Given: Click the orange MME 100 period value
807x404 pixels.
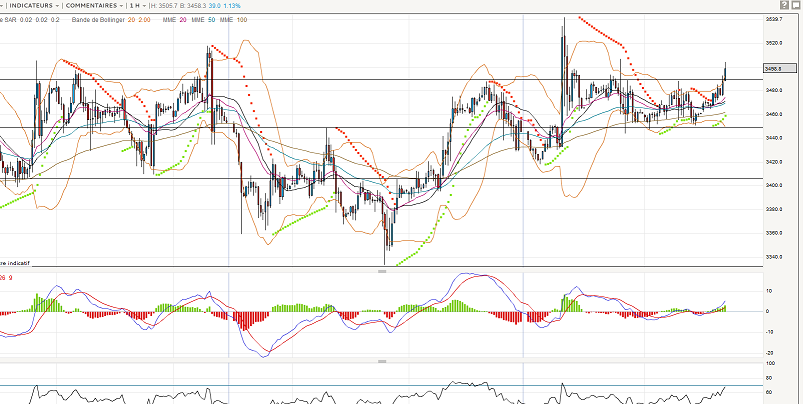Looking at the screenshot, I should click(x=243, y=19).
